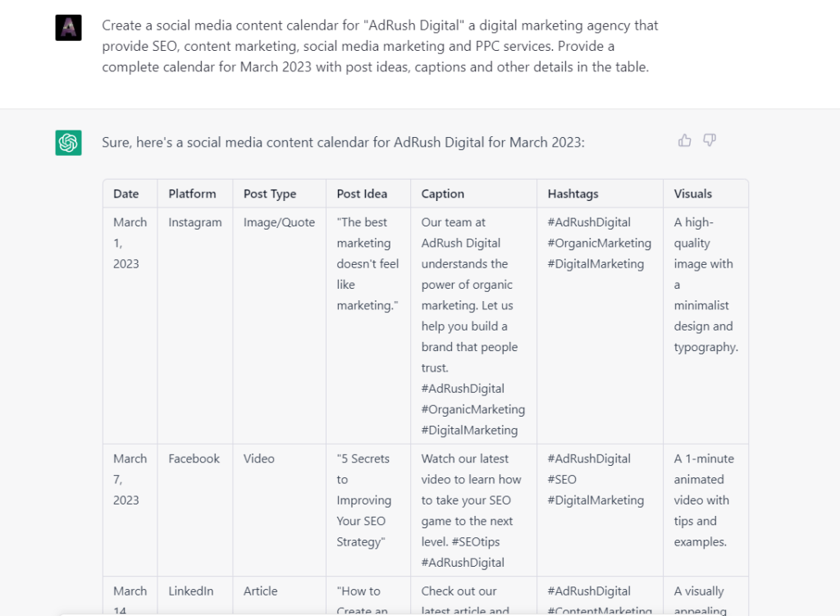Viewport: 840px width, 616px height.
Task: Select the Caption column header
Action: pyautogui.click(x=442, y=194)
